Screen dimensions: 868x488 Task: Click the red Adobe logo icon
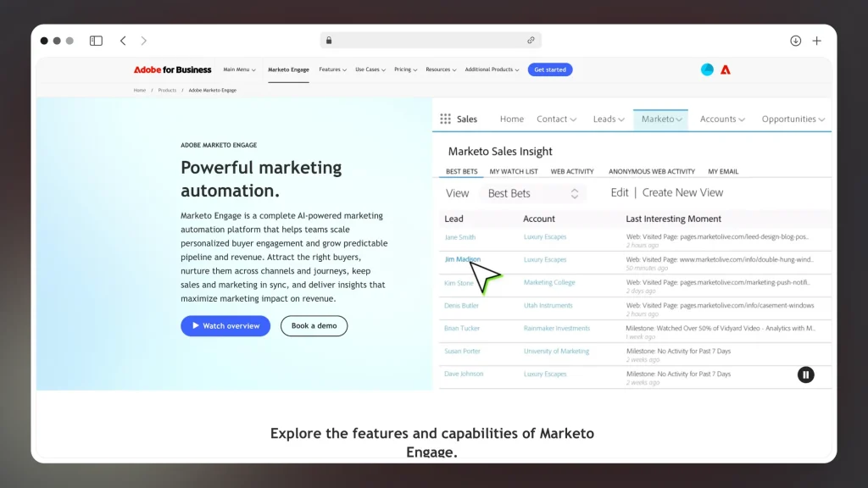(x=726, y=69)
